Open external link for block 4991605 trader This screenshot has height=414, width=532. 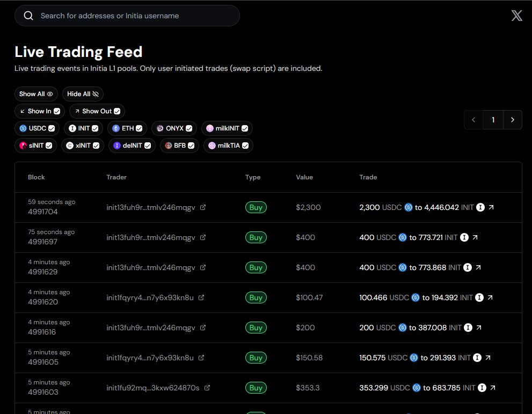(x=201, y=358)
